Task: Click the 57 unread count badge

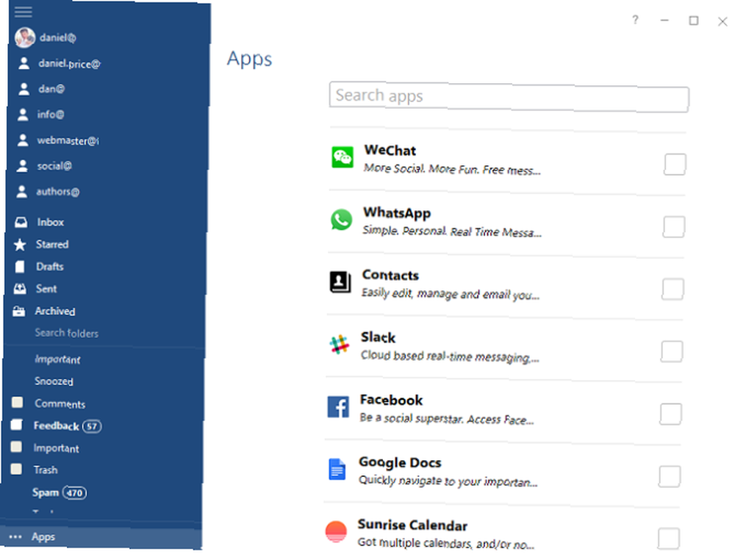Action: [92, 426]
